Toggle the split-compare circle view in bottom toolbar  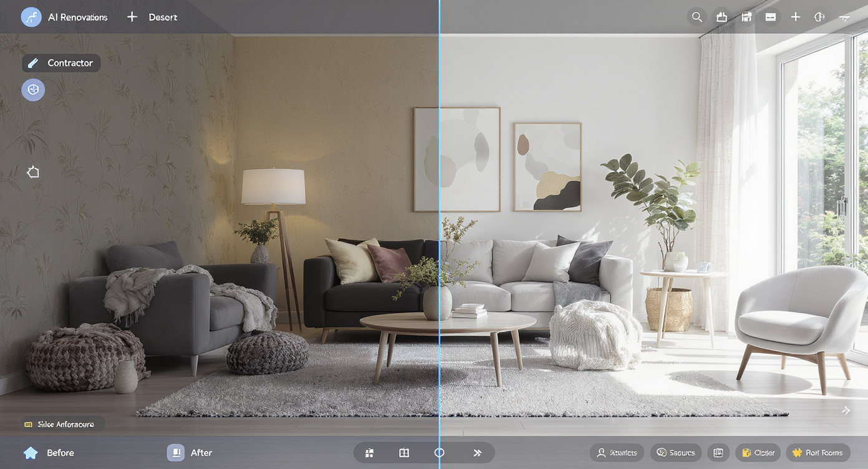pyautogui.click(x=439, y=453)
